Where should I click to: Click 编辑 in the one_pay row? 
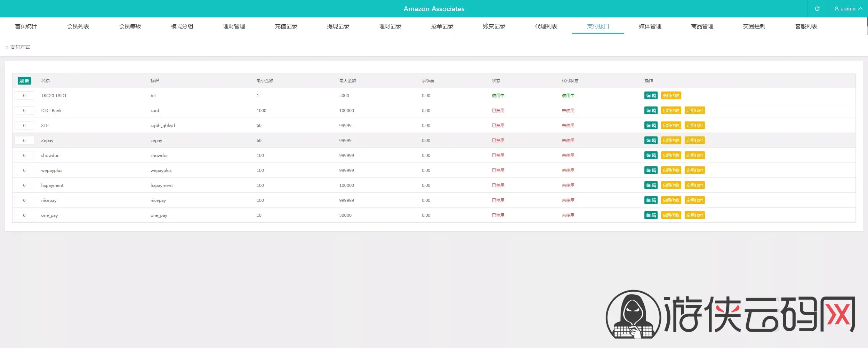click(x=651, y=215)
